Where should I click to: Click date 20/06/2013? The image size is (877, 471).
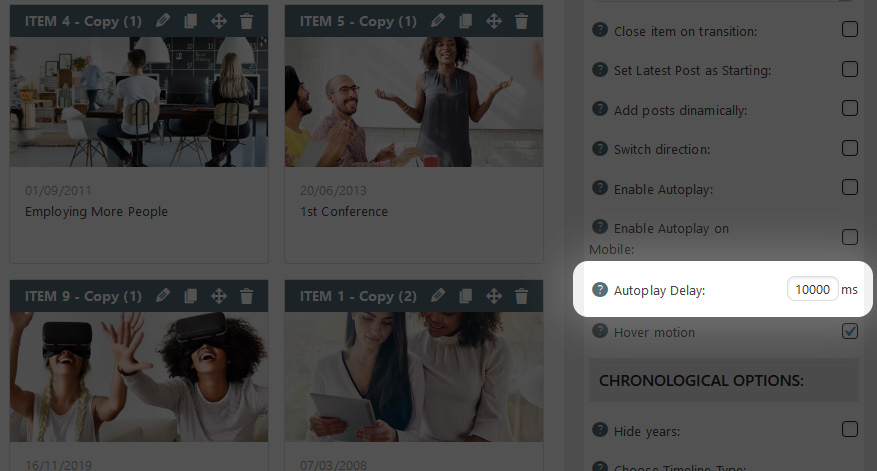pos(333,191)
